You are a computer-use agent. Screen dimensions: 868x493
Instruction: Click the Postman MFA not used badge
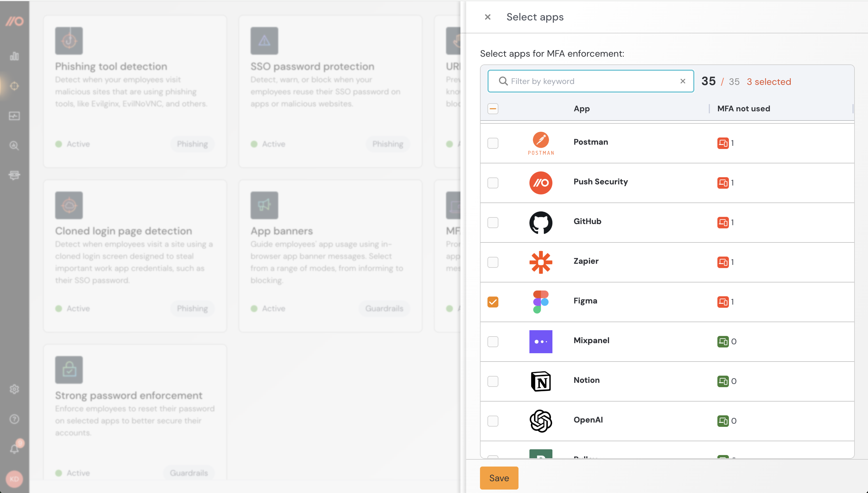pos(723,143)
